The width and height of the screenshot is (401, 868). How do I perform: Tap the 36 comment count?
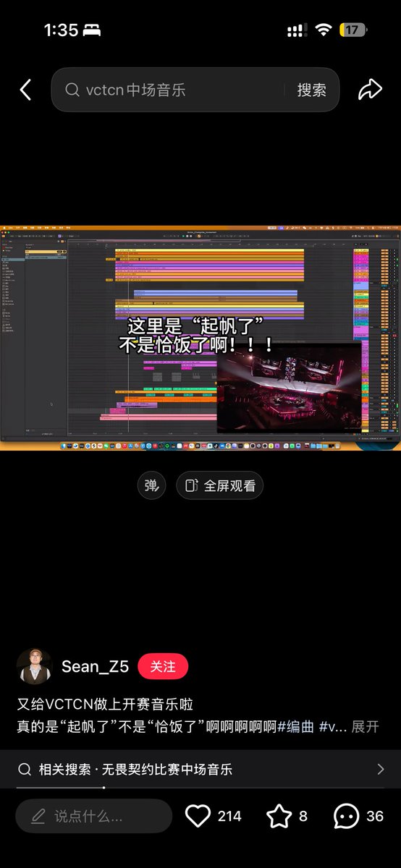pyautogui.click(x=375, y=816)
